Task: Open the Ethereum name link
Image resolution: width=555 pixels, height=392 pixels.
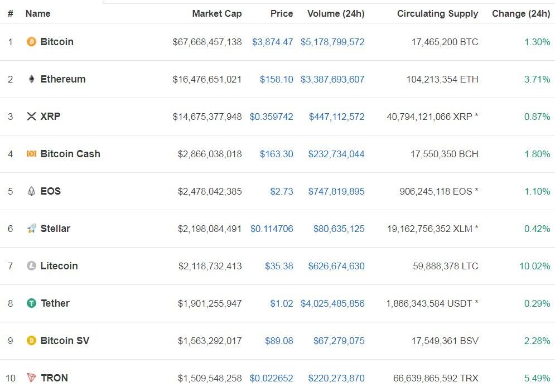Action: [63, 79]
